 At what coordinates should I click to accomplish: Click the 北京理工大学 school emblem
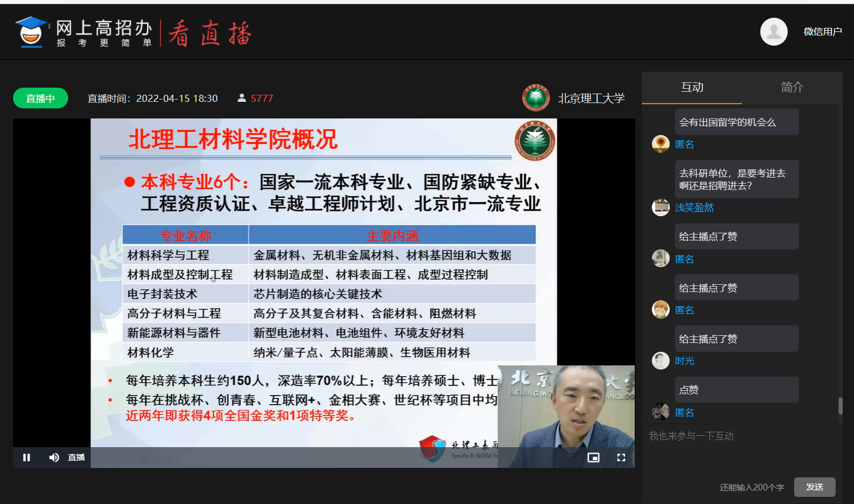(536, 98)
